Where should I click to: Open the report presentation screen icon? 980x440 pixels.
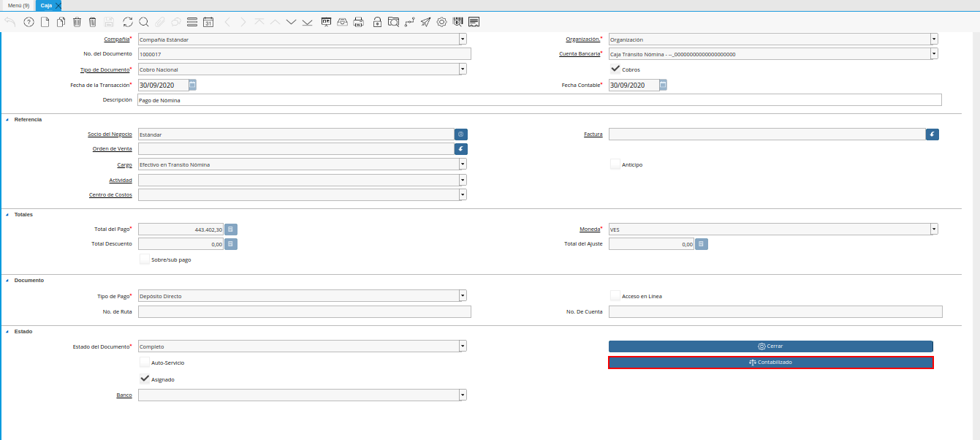(327, 22)
